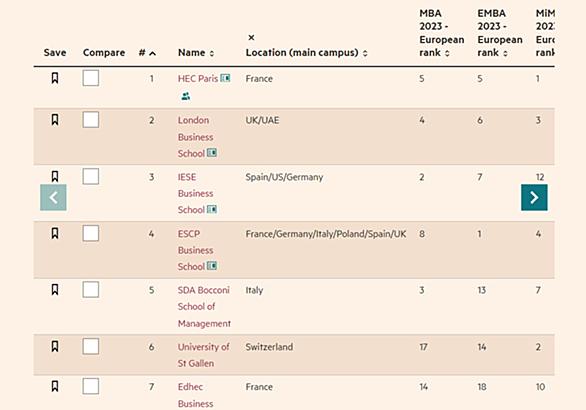Click France location in HEC Paris row
This screenshot has width=586, height=410.
[259, 78]
